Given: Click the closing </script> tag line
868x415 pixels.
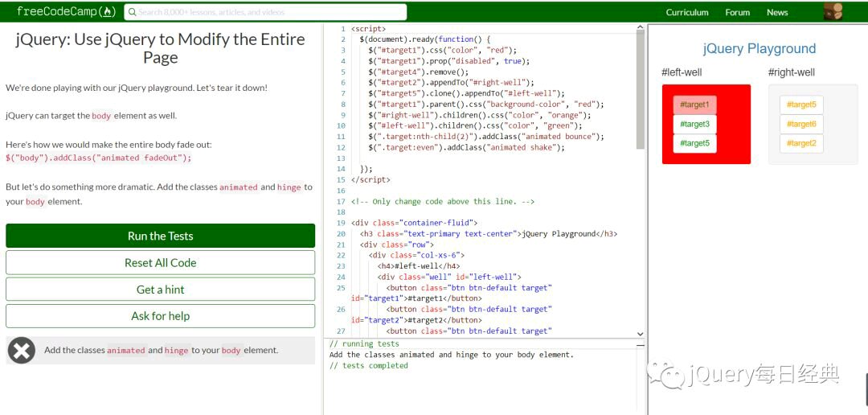Looking at the screenshot, I should tap(371, 180).
